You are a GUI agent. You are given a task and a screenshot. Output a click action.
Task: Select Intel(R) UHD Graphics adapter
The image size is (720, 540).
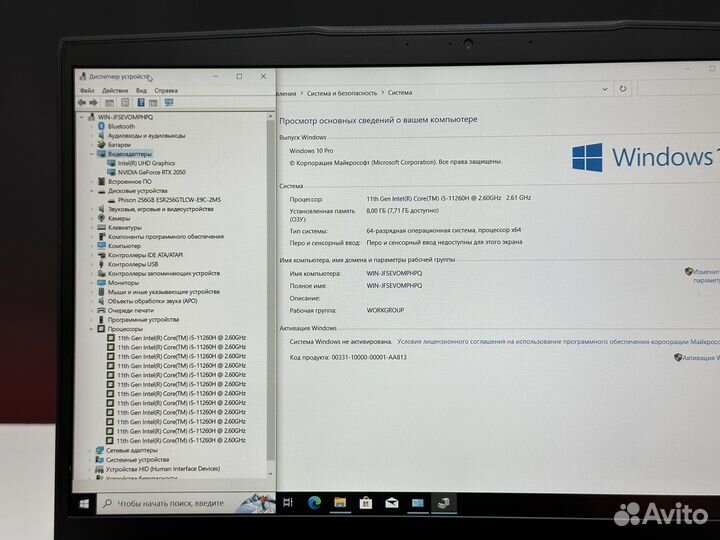pyautogui.click(x=146, y=163)
